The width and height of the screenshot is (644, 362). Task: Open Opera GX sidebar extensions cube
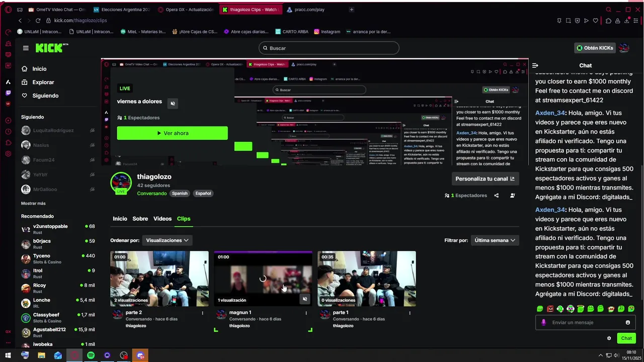8,142
